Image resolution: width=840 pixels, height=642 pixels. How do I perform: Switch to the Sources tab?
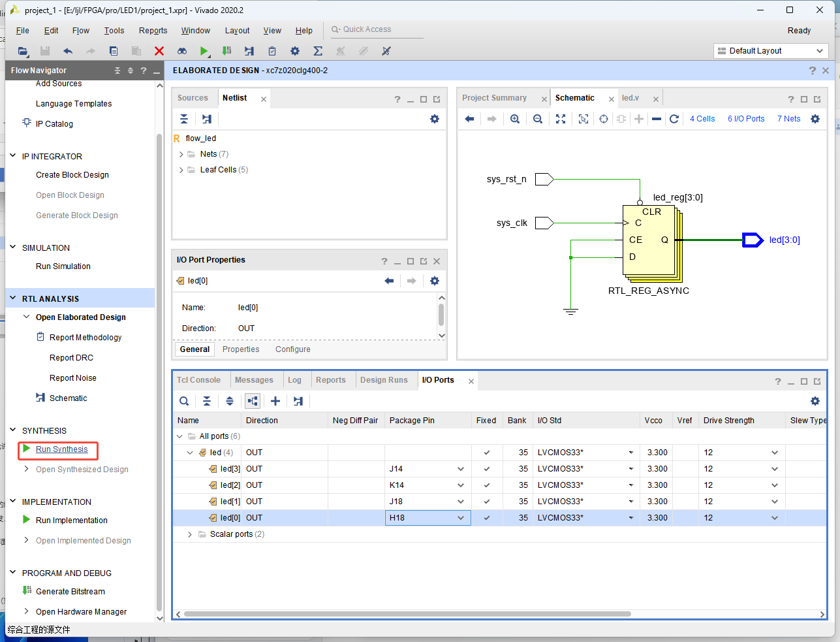coord(193,98)
